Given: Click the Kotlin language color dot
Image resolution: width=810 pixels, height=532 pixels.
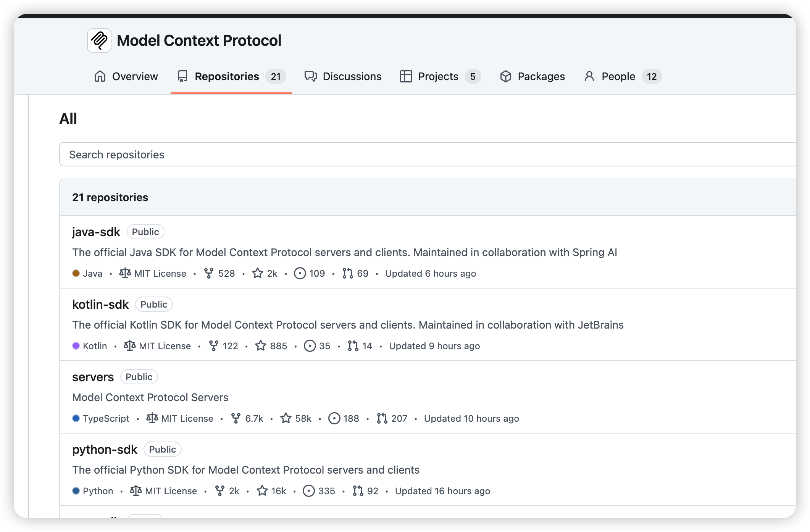Looking at the screenshot, I should click(x=76, y=346).
